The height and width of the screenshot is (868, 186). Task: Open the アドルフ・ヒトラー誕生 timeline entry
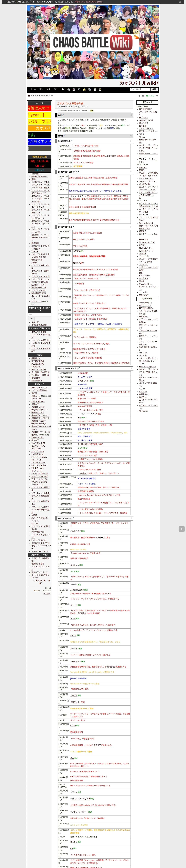click(x=83, y=163)
